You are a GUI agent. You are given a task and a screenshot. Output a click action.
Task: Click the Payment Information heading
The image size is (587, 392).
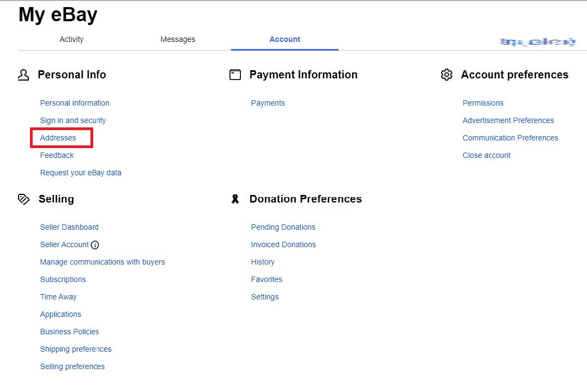pyautogui.click(x=304, y=75)
